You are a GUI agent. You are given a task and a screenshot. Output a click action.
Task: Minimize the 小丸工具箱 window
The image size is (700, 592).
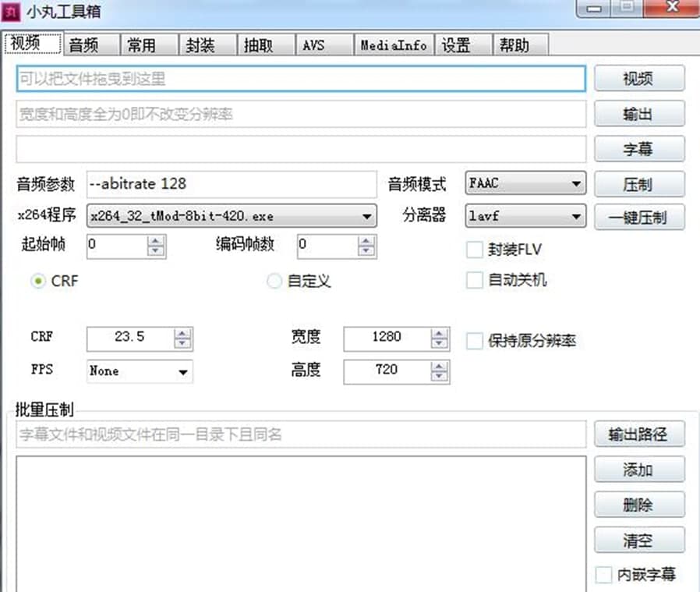[x=594, y=8]
